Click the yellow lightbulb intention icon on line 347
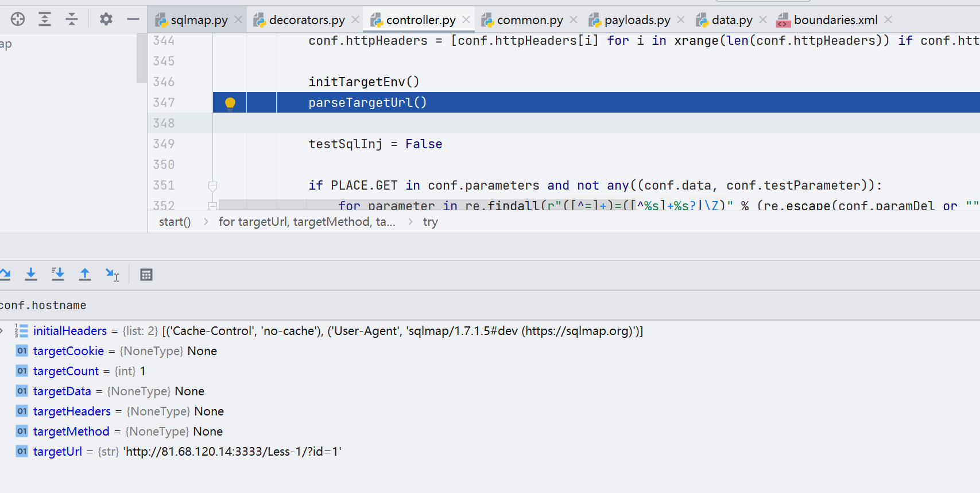980x493 pixels. click(230, 103)
